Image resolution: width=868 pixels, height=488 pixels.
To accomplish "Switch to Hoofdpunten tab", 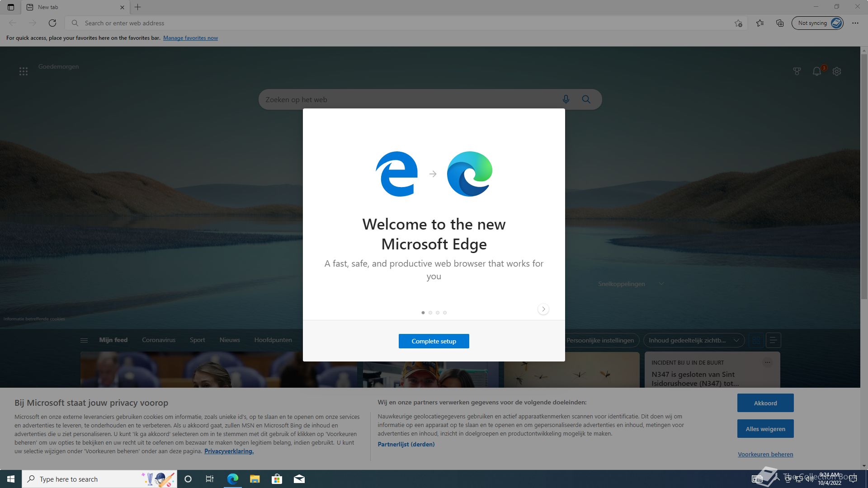I will (273, 340).
